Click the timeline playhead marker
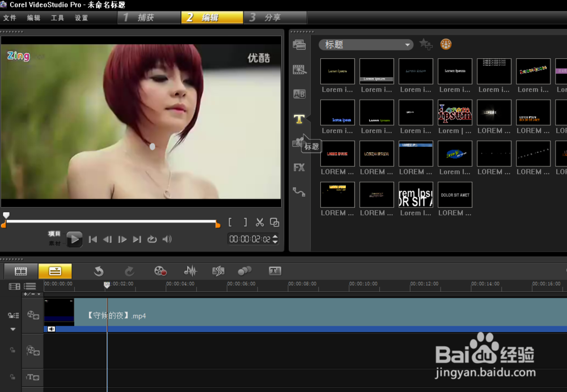567x392 pixels. pyautogui.click(x=107, y=285)
